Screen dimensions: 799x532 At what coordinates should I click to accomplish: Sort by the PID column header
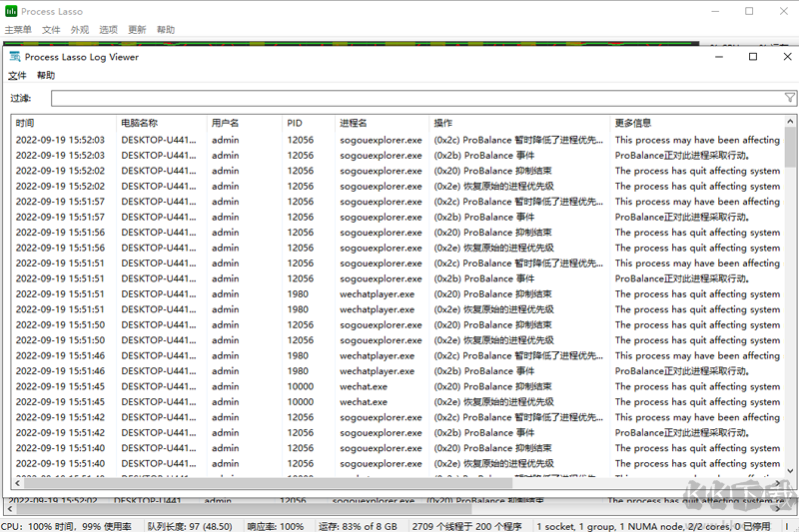tap(309, 123)
